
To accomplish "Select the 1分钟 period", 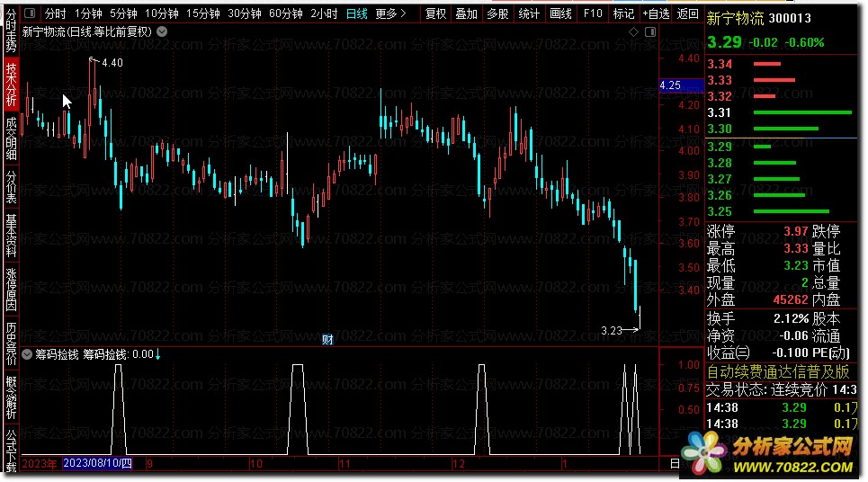I will click(88, 13).
